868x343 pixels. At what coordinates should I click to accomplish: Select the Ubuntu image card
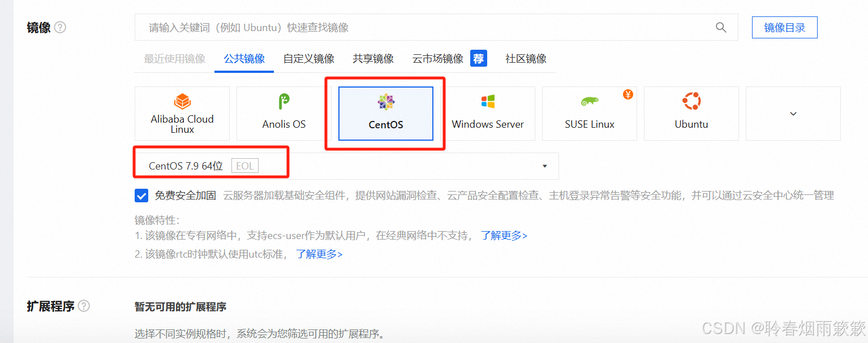(x=691, y=114)
